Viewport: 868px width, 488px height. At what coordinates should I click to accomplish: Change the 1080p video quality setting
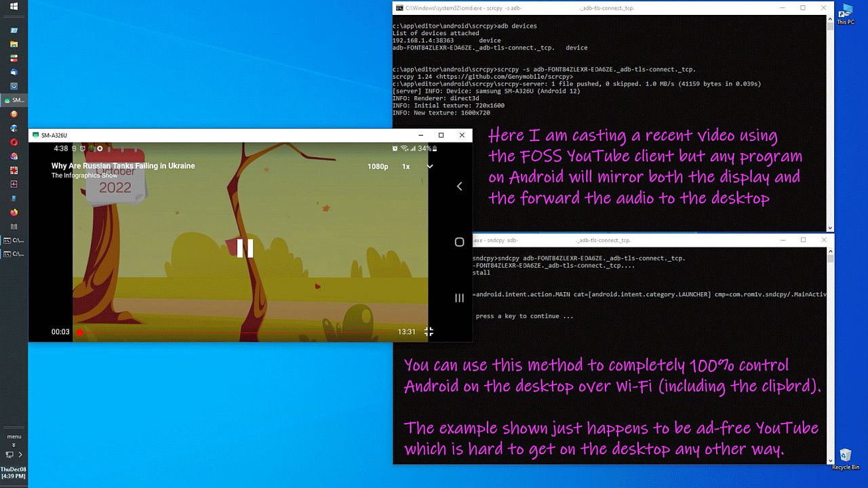click(x=378, y=166)
